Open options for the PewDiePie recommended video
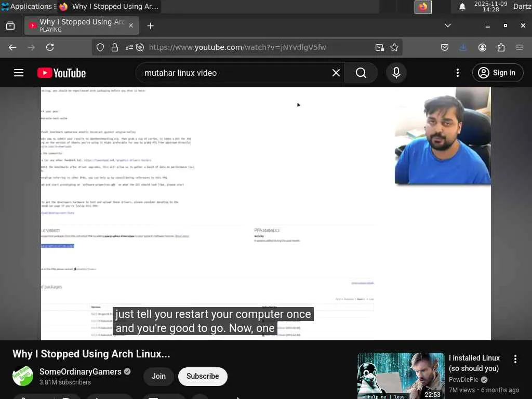This screenshot has width=532, height=399. (x=515, y=359)
